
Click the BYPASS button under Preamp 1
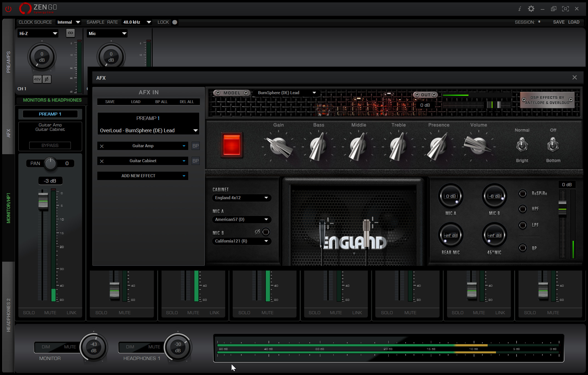point(50,145)
